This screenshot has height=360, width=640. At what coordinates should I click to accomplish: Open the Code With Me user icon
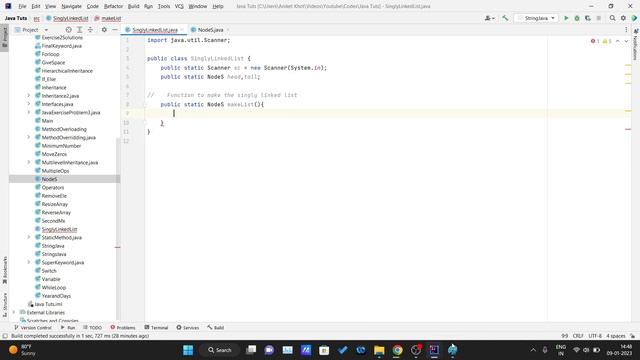tap(489, 18)
